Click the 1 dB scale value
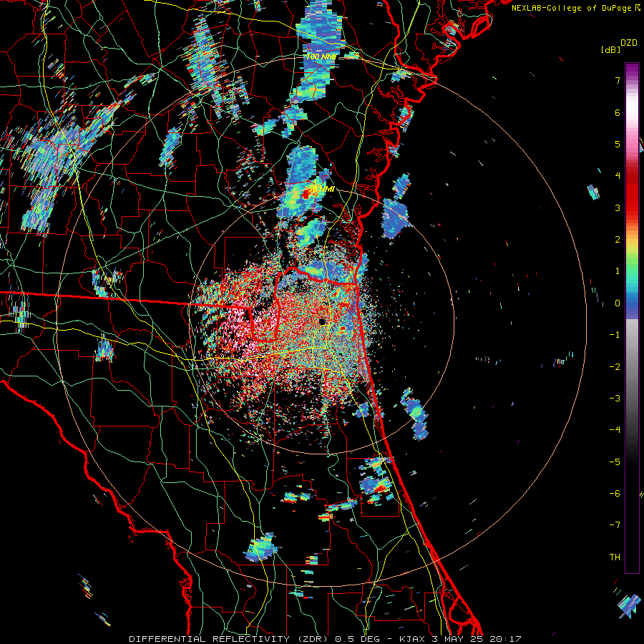Viewport: 644px width, 644px height. pos(618,271)
